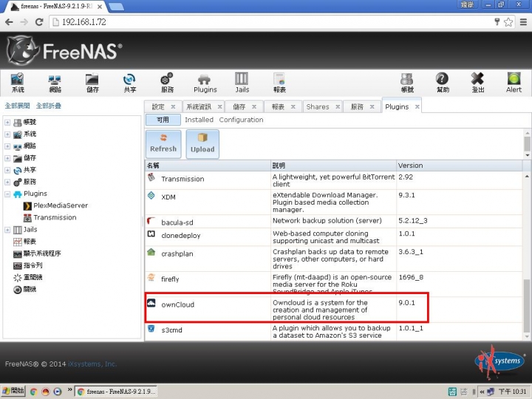Click the taskbar clock
The height and width of the screenshot is (399, 532).
pos(512,392)
